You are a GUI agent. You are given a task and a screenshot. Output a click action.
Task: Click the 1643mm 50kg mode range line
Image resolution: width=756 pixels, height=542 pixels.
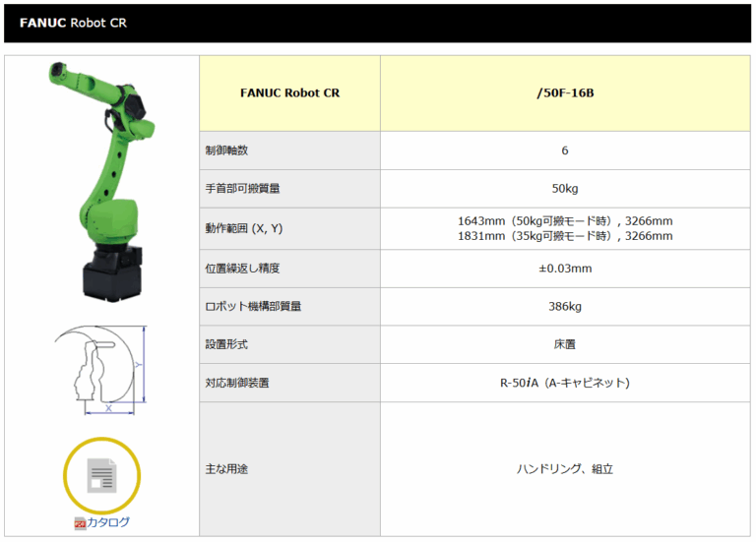(x=565, y=221)
